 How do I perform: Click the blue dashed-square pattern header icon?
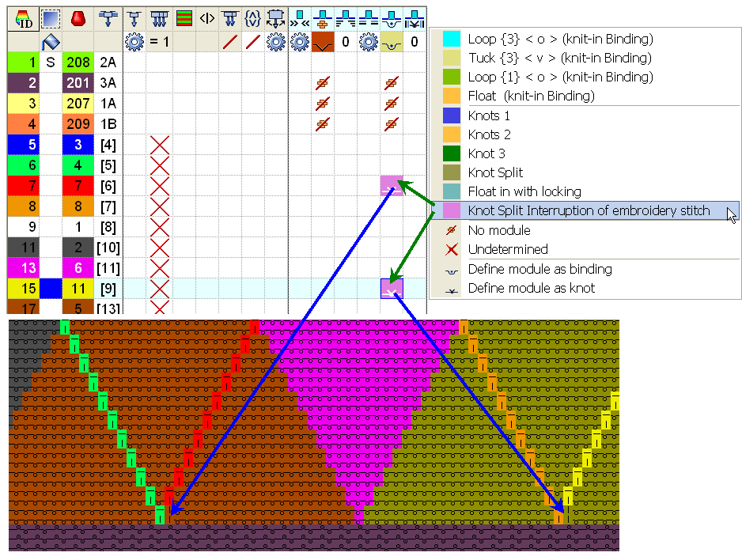click(x=51, y=19)
